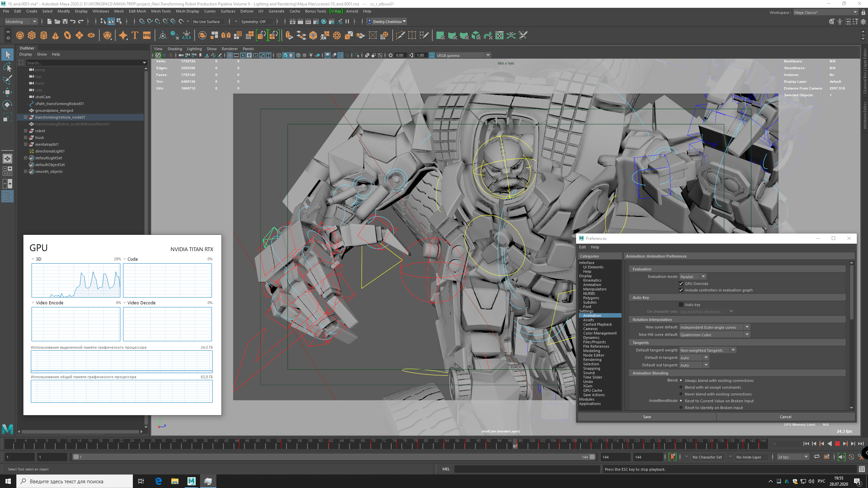This screenshot has width=868, height=488.
Task: Uncheck GPU Override in the preferences
Action: 681,284
